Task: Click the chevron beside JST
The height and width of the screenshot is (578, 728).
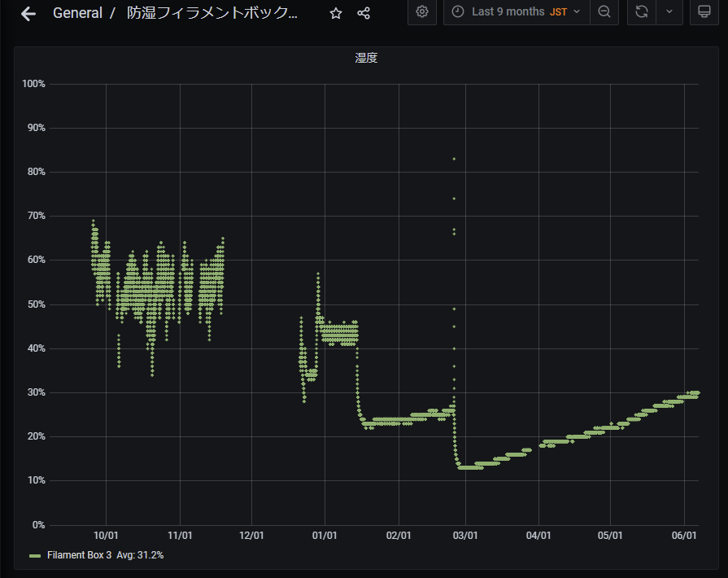Action: (577, 11)
